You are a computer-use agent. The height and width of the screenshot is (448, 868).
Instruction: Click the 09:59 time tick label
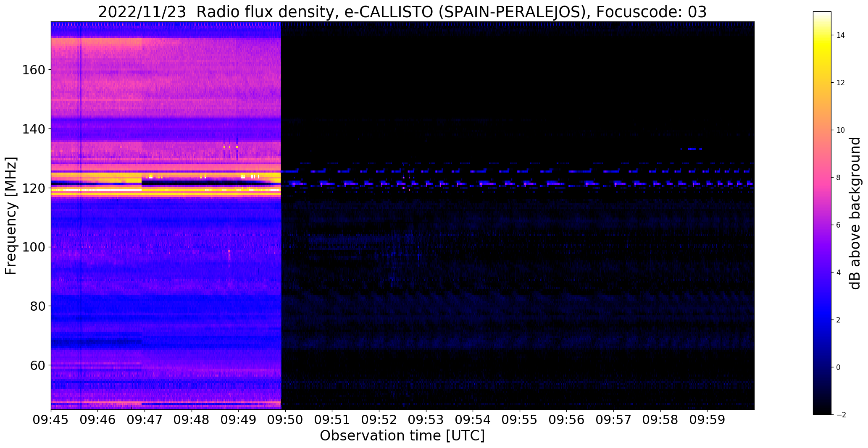(x=708, y=419)
